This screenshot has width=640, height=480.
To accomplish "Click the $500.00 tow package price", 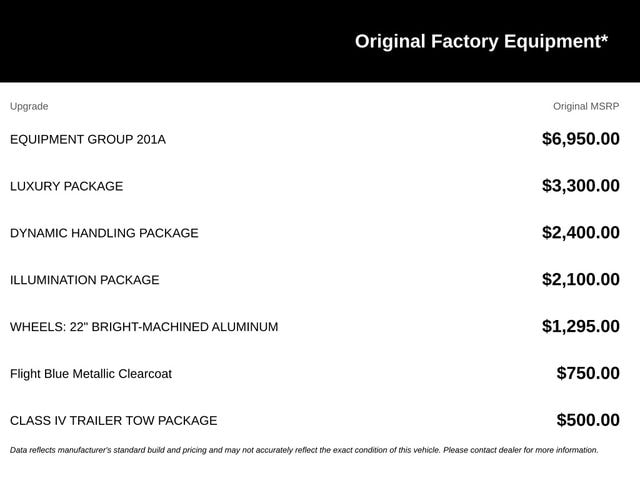I will pyautogui.click(x=588, y=420).
